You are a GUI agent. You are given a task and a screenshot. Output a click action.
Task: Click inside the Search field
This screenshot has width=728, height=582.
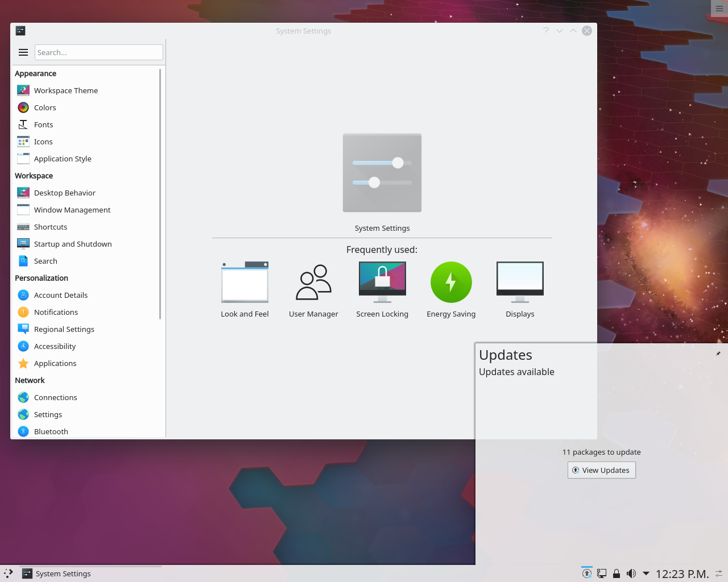coord(98,52)
